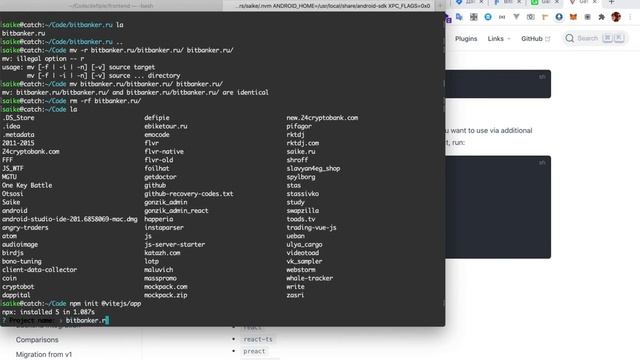Click whale-tracker folder name in terminal
This screenshot has height=360, width=640.
pyautogui.click(x=310, y=278)
